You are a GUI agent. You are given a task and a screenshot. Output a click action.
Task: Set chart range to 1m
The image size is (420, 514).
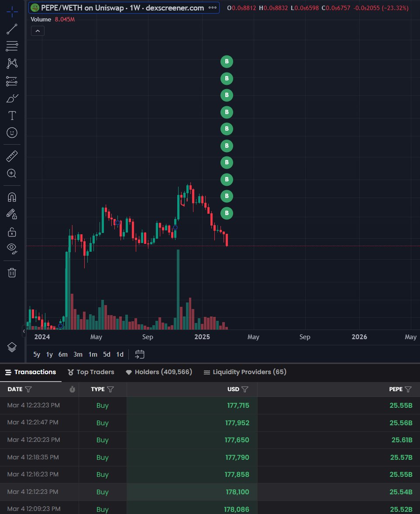coord(93,354)
